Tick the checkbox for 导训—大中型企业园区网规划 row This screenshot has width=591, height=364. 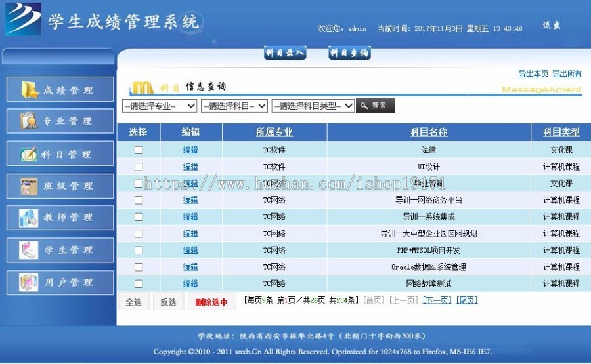click(x=139, y=233)
